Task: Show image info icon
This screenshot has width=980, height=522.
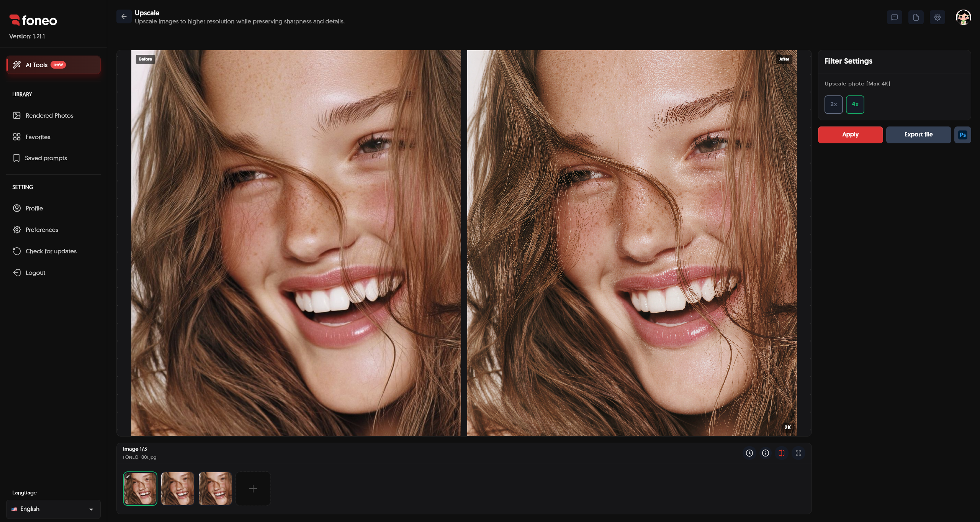Action: coord(766,453)
